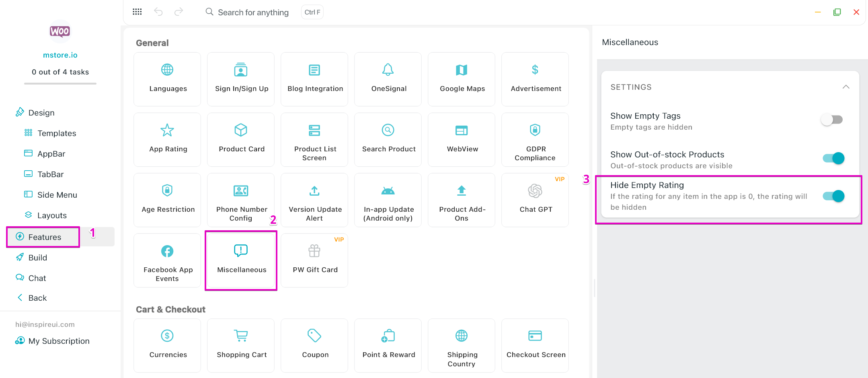The width and height of the screenshot is (868, 378).
Task: Click the apps grid icon in top bar
Action: [137, 12]
